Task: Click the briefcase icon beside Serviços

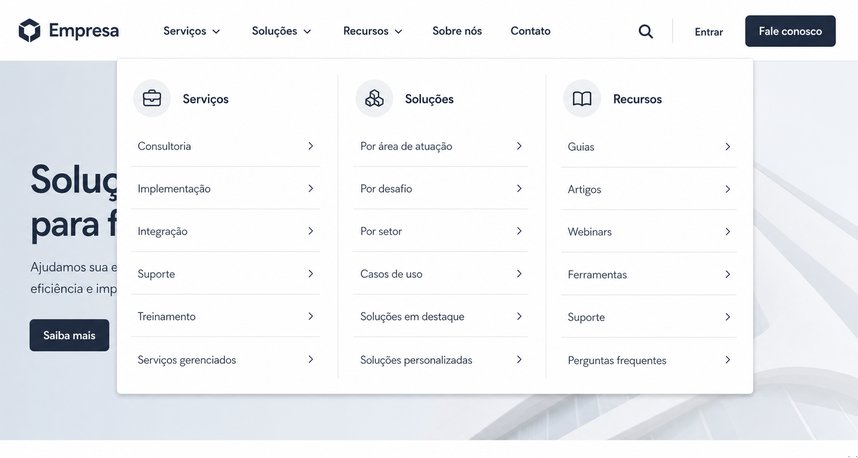Action: pyautogui.click(x=152, y=98)
